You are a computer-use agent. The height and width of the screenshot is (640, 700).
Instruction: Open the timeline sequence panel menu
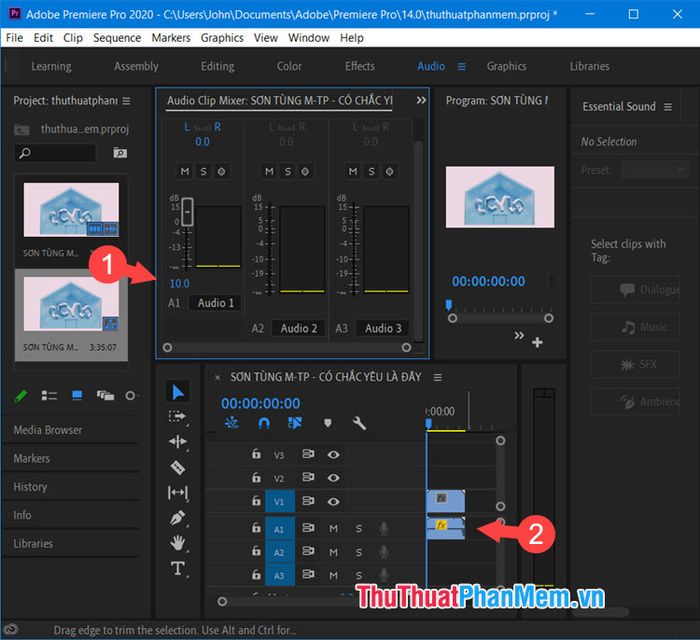(x=438, y=378)
